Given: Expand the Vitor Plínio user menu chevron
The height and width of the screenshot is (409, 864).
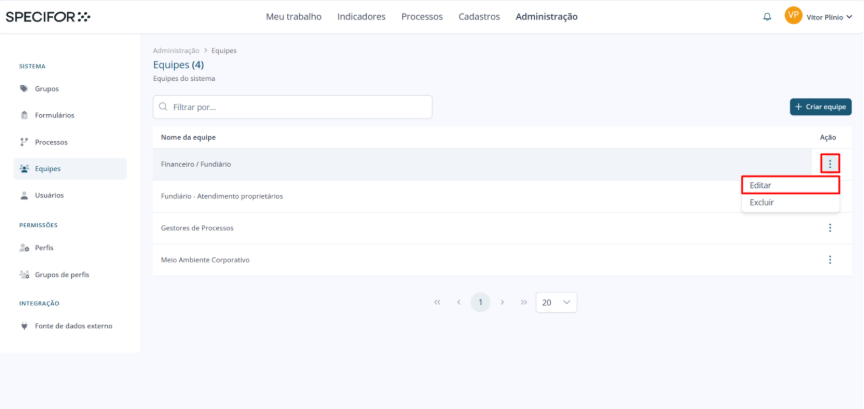Looking at the screenshot, I should click(849, 17).
